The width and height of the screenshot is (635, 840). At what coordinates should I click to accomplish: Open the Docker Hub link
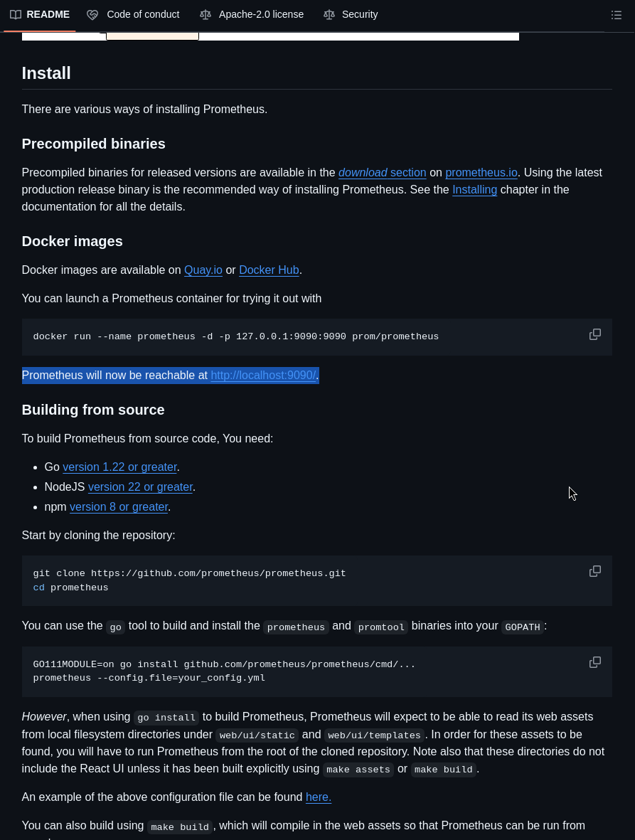[x=269, y=270]
